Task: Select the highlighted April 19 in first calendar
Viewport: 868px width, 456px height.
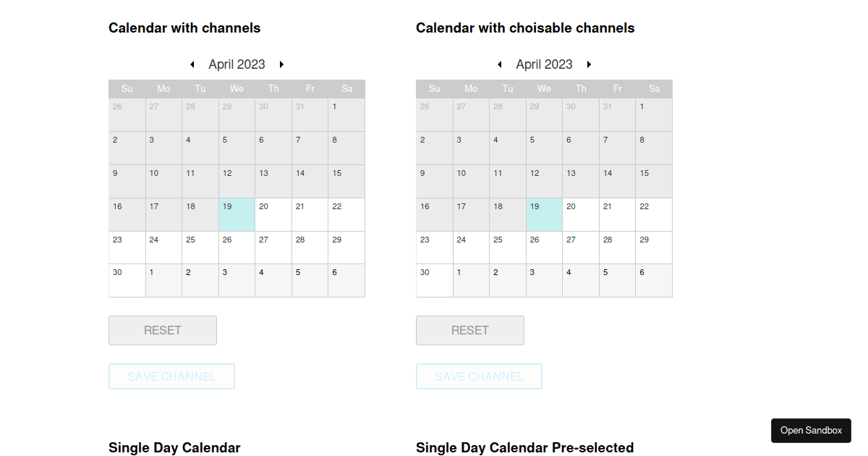Action: point(237,214)
